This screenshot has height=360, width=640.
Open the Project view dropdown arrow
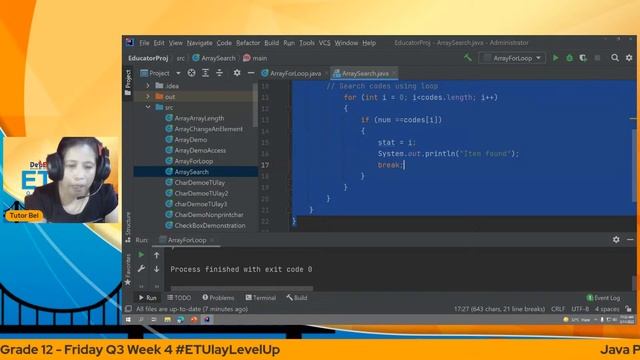178,73
